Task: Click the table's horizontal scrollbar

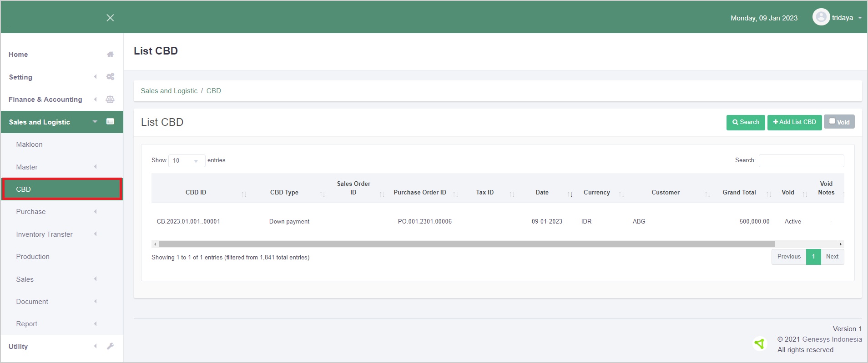Action: pos(467,244)
